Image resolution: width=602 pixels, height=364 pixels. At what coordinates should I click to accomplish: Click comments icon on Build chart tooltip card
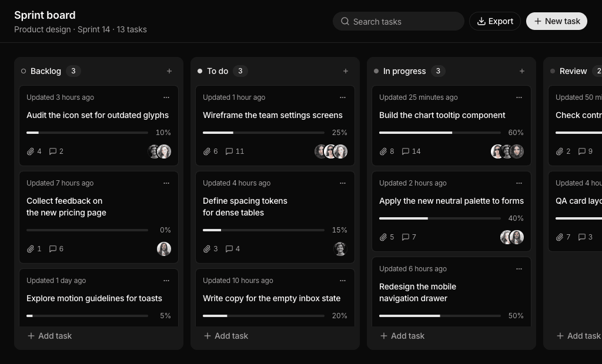(x=405, y=151)
